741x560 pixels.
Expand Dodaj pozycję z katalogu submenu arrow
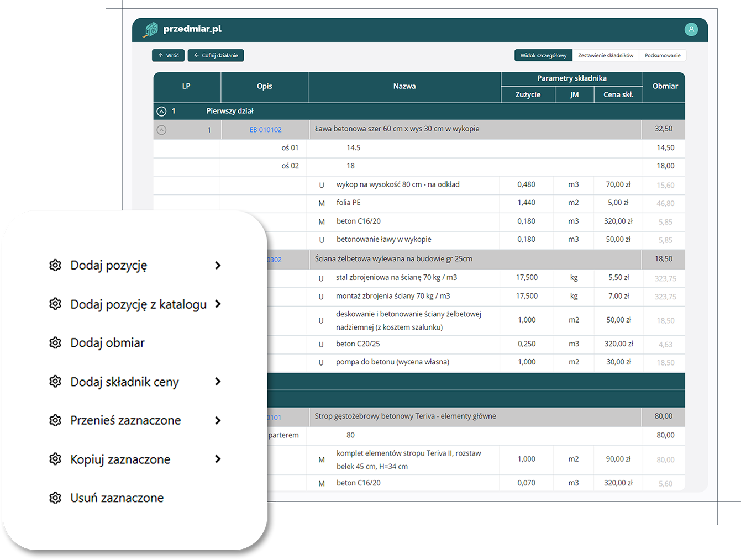click(218, 304)
